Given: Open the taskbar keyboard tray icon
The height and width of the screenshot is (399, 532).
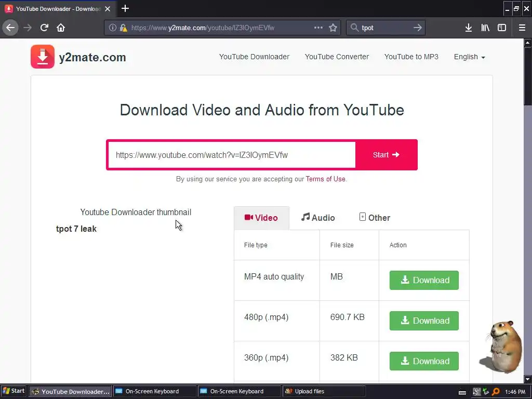Looking at the screenshot, I should [462, 392].
